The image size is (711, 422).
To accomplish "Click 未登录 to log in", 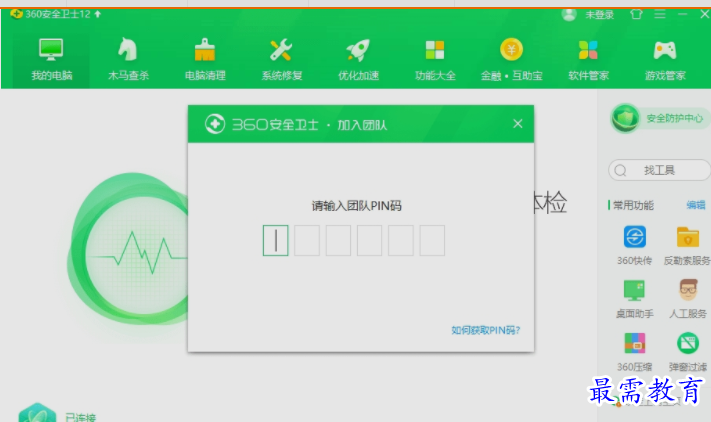I will (x=599, y=15).
